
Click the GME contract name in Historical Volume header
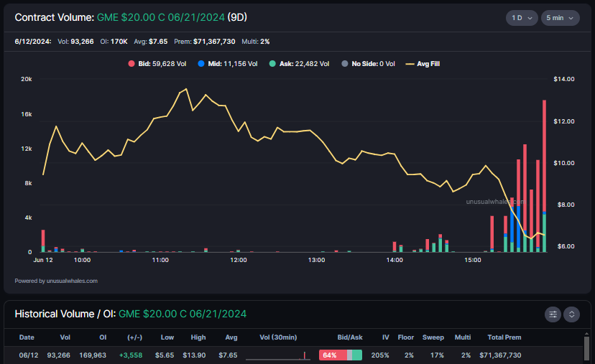(183, 314)
